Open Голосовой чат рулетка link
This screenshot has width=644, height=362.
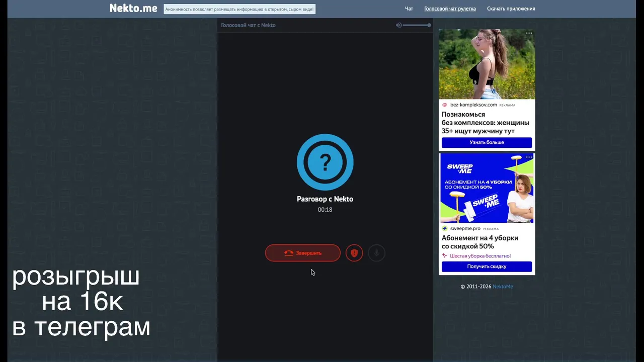[x=450, y=9]
